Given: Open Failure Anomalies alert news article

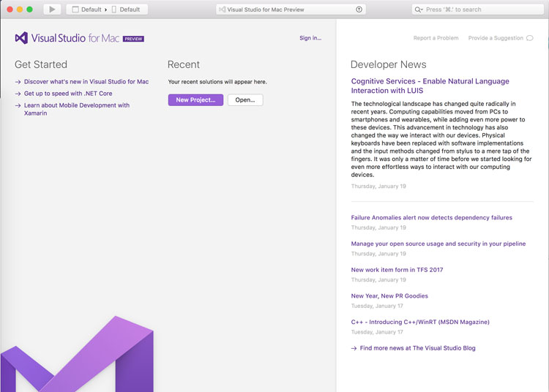Looking at the screenshot, I should click(431, 217).
